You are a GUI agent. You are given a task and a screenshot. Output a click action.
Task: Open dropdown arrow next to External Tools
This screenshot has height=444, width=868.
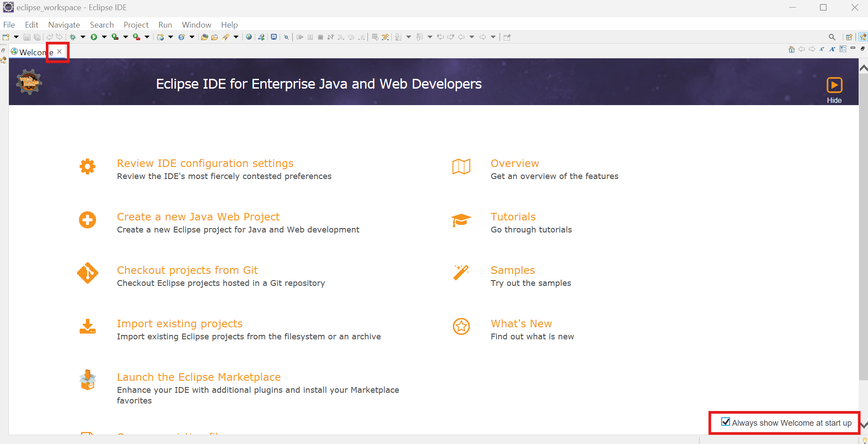147,37
